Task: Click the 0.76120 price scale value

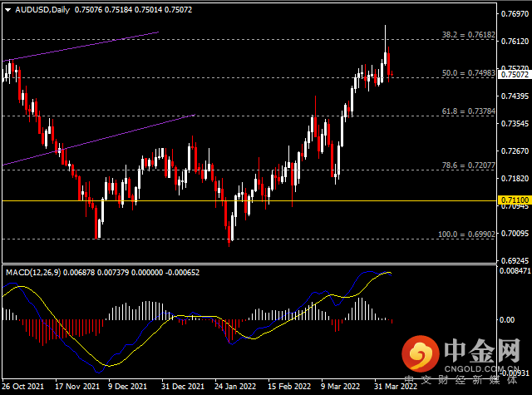Action: coord(515,42)
